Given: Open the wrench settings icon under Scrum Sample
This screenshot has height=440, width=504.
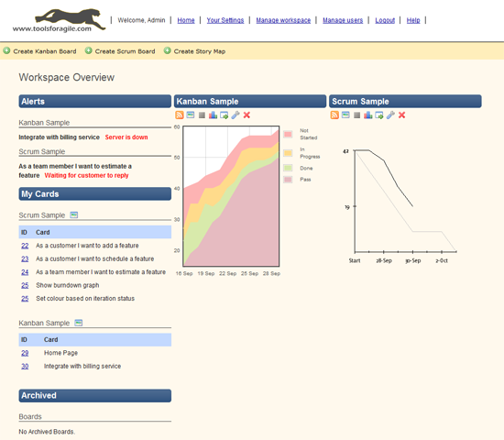Looking at the screenshot, I should tap(390, 115).
